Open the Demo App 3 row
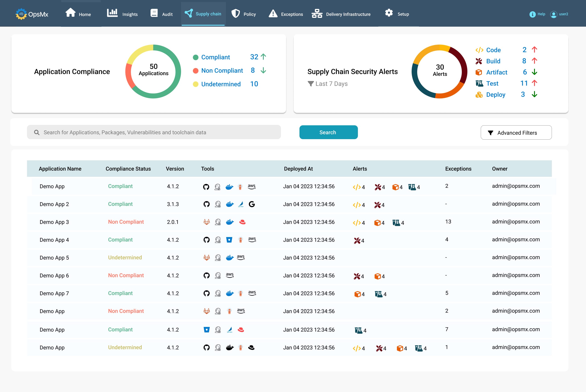This screenshot has height=392, width=586. (x=289, y=222)
